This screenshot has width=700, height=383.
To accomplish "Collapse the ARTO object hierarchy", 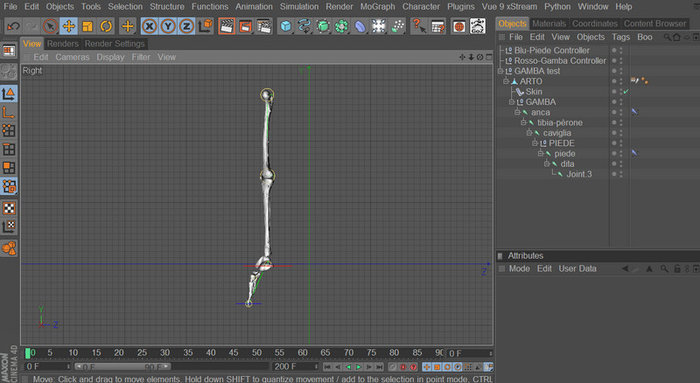I will 506,81.
